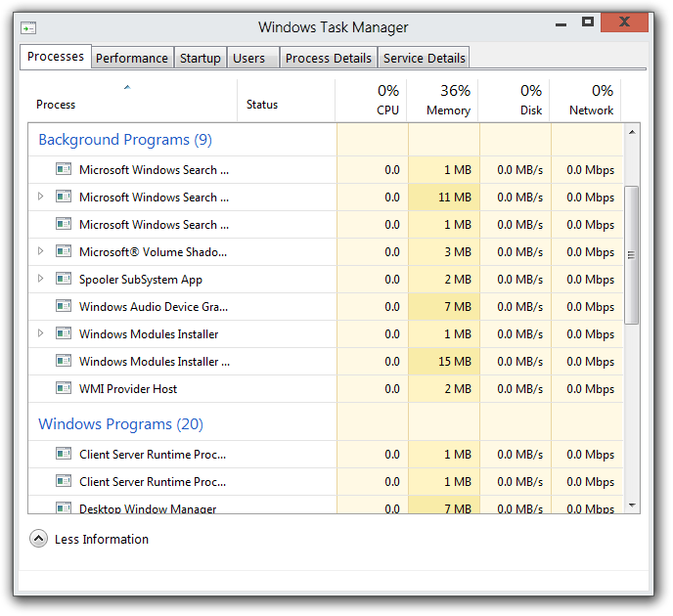This screenshot has height=616, width=673.
Task: Click the Microsoft Volume Shadow Copy icon
Action: (x=64, y=251)
